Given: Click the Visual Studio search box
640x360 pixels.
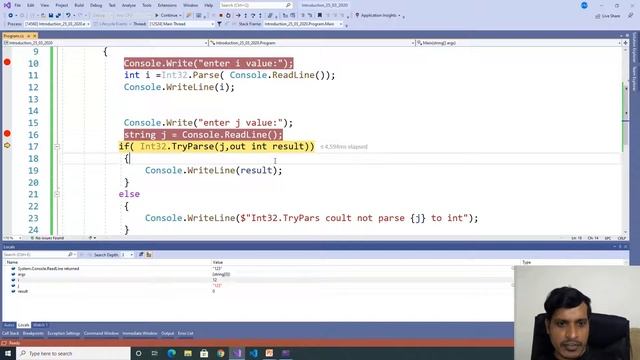Looking at the screenshot, I should 256,5.
